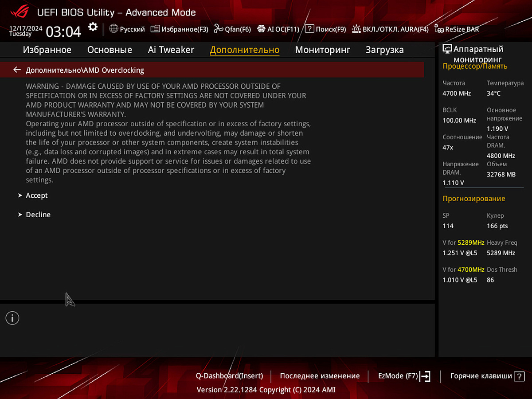This screenshot has height=399, width=532.
Task: Show Последнее изменение list
Action: click(x=320, y=376)
